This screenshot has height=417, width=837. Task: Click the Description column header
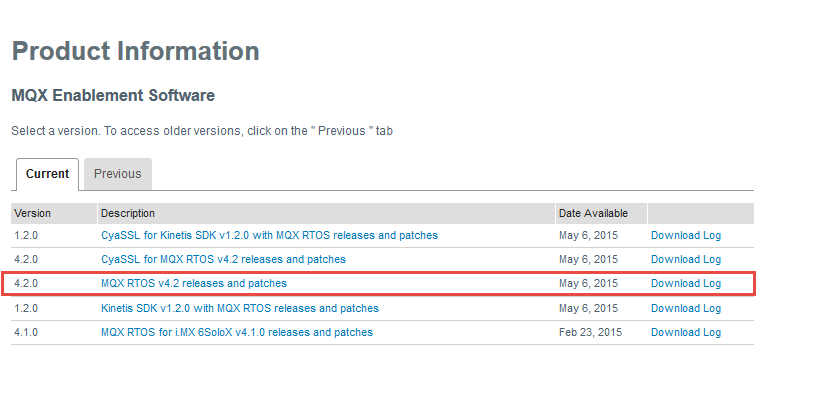point(127,213)
